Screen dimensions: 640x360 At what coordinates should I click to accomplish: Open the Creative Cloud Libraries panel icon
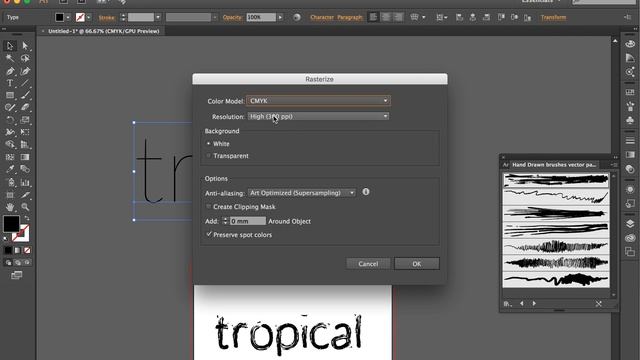[630, 238]
